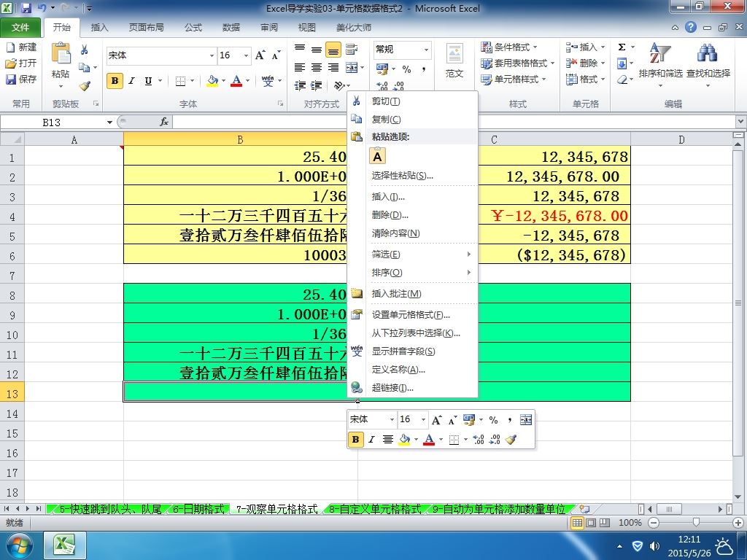Click merge and center in mini toolbar
The height and width of the screenshot is (560, 747).
pyautogui.click(x=526, y=419)
